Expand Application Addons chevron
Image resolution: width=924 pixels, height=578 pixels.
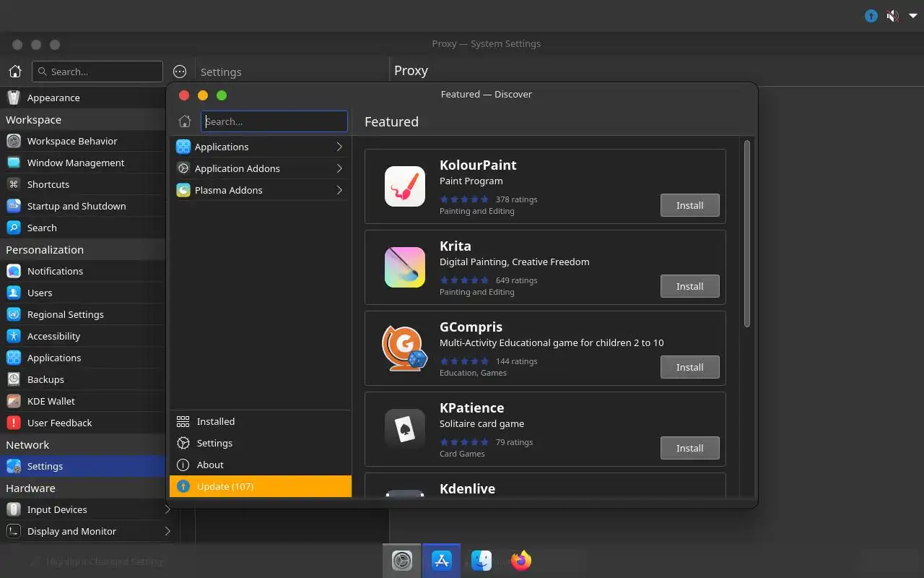tap(339, 168)
